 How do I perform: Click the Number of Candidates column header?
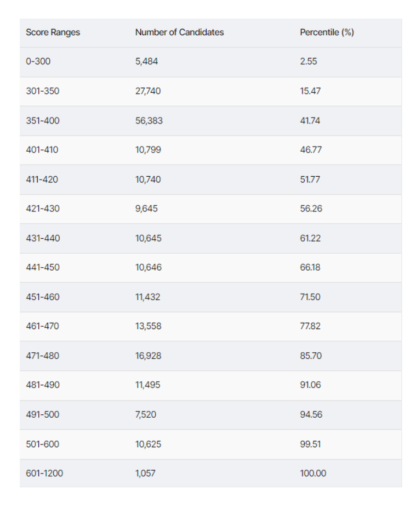(179, 32)
